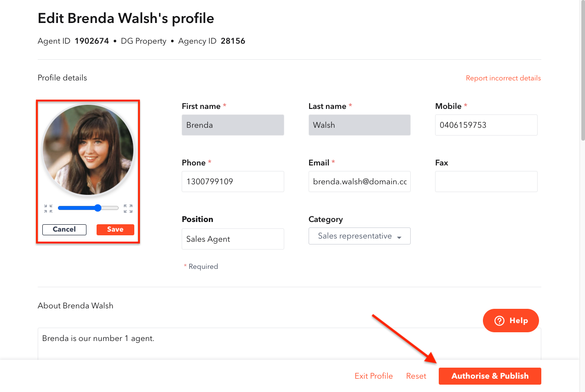Click the Edit Brenda Walsh's profile heading
The height and width of the screenshot is (392, 585).
(126, 18)
